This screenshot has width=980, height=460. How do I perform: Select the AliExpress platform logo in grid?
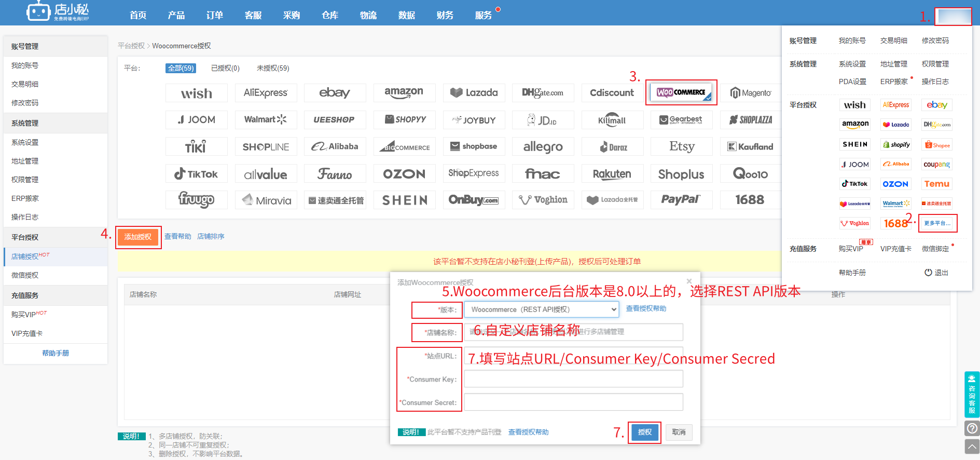click(266, 93)
